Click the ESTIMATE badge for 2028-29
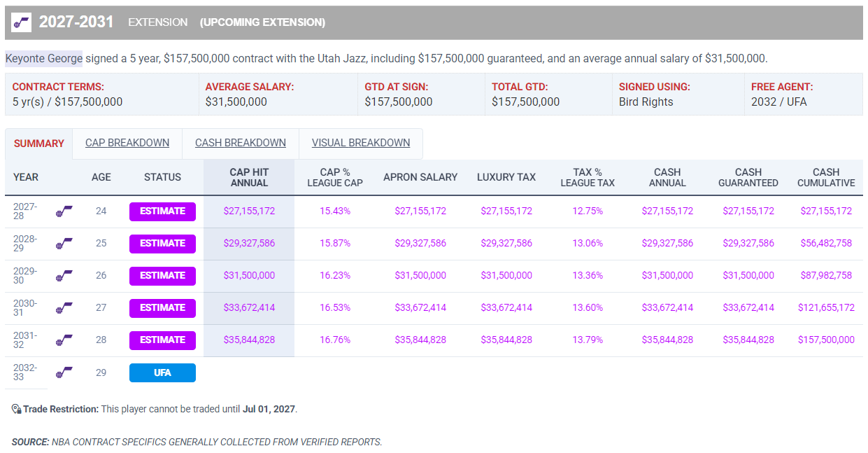Image resolution: width=868 pixels, height=453 pixels. click(162, 243)
